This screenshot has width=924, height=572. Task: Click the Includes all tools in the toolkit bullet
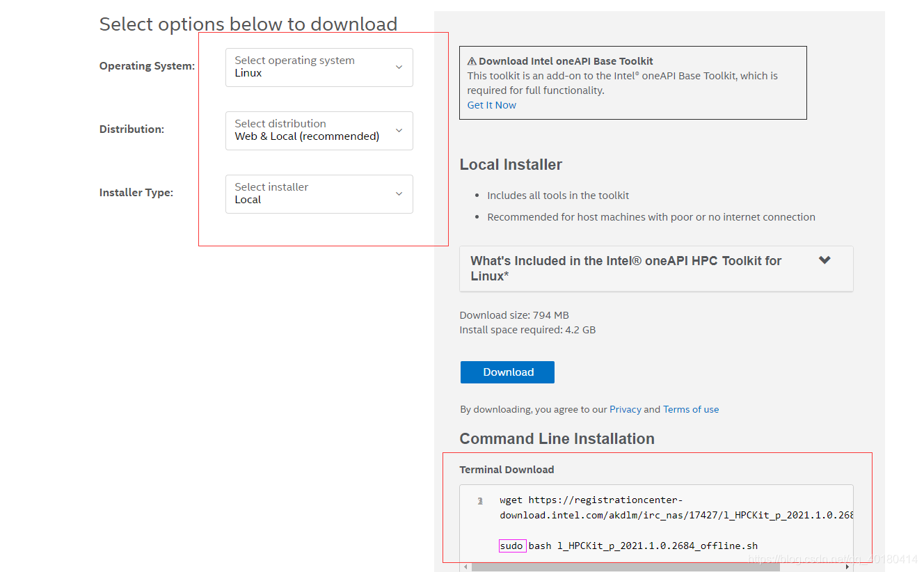click(x=558, y=196)
